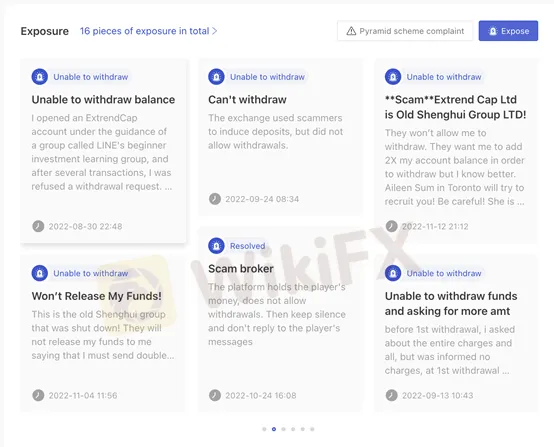
Task: Open the 'Pyramid scheme complaint' button
Action: pos(405,31)
